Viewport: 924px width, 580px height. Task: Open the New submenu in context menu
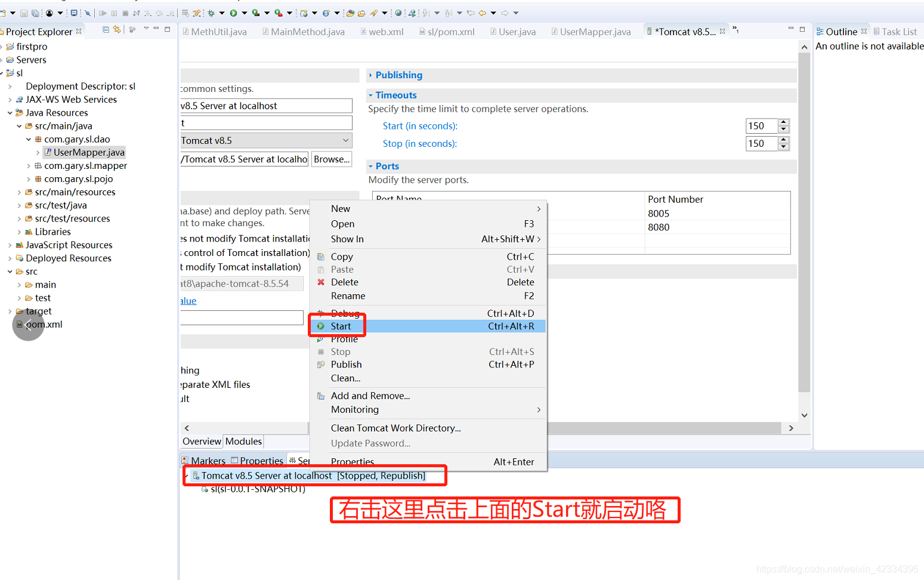(x=428, y=209)
